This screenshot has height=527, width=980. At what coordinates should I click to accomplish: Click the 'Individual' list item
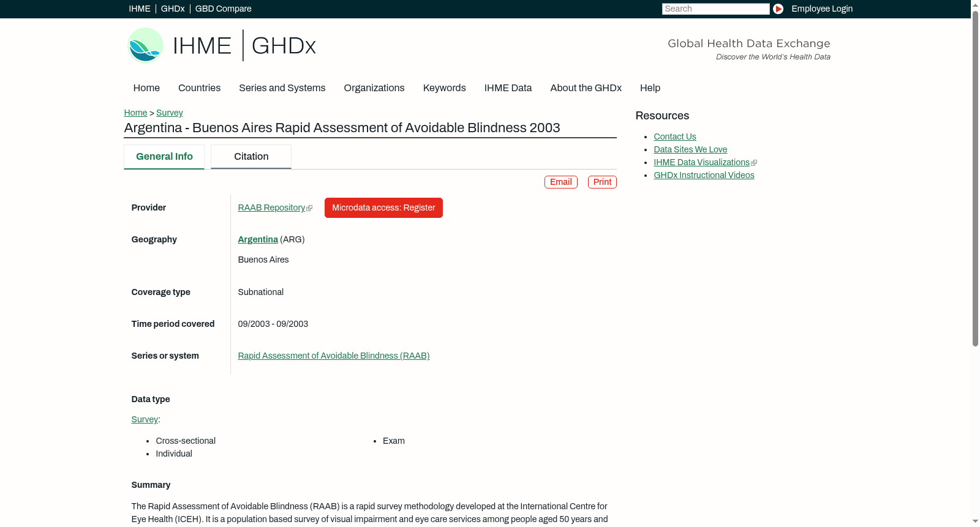(174, 454)
